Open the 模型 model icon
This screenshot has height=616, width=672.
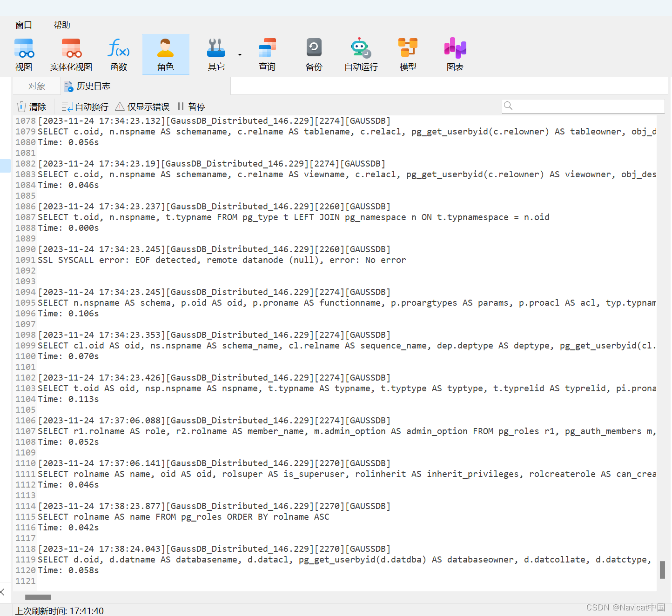click(408, 54)
